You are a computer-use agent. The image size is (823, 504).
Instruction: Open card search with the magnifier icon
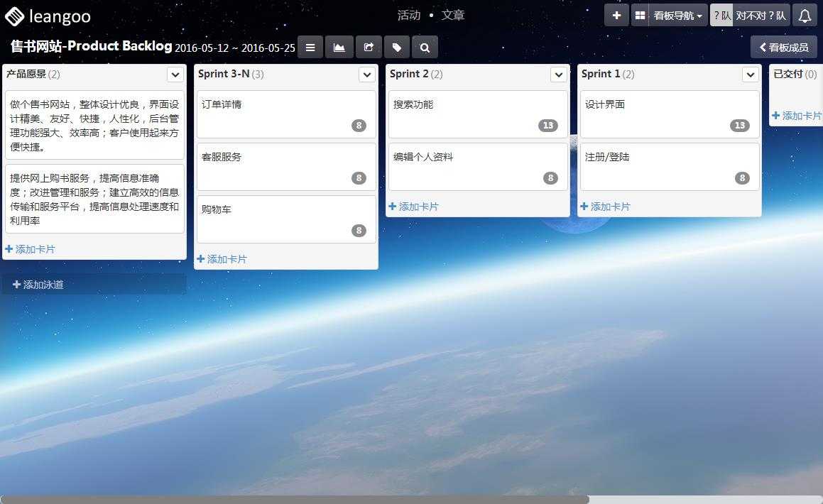(425, 47)
